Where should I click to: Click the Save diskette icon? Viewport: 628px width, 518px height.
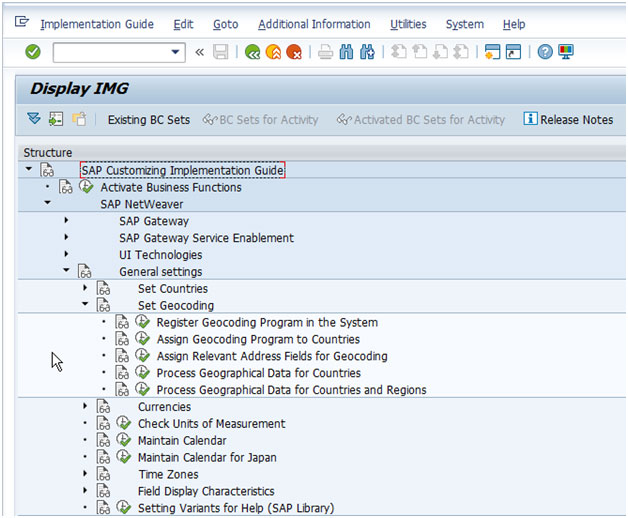point(220,52)
